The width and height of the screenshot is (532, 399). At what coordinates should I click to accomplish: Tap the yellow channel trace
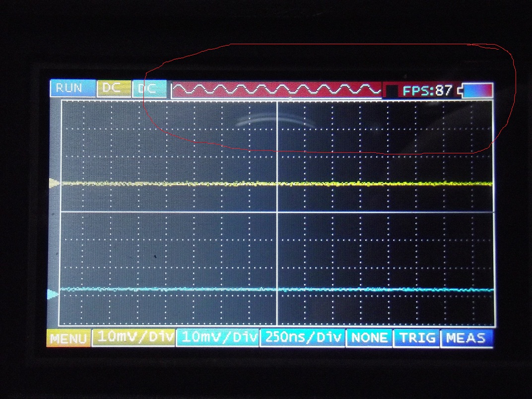point(276,184)
